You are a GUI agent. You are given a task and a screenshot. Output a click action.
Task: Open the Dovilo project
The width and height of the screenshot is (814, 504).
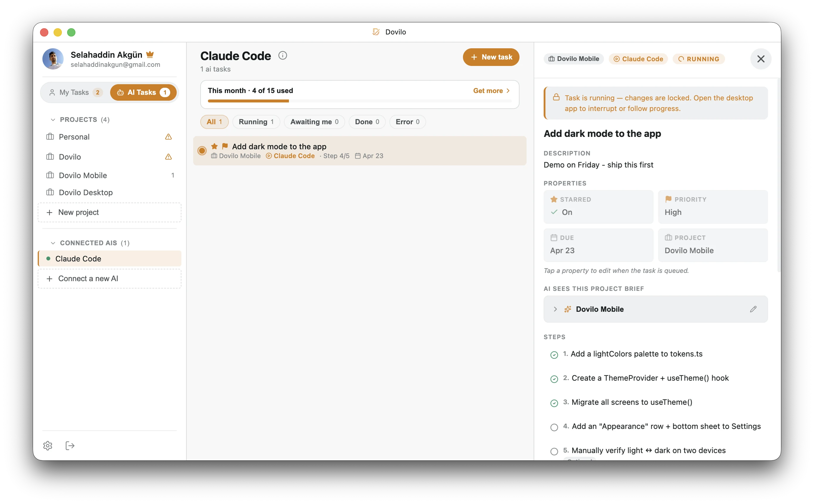click(109, 157)
